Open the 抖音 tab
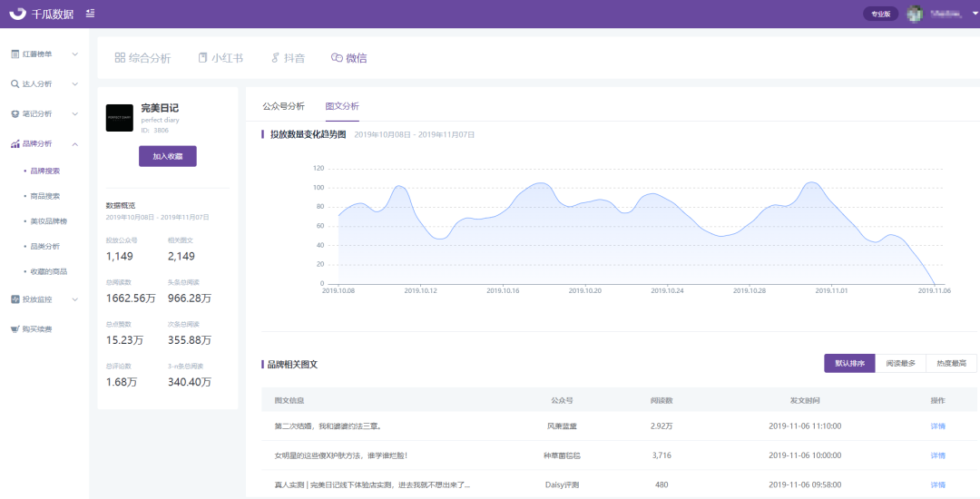Image resolution: width=980 pixels, height=499 pixels. pos(289,58)
